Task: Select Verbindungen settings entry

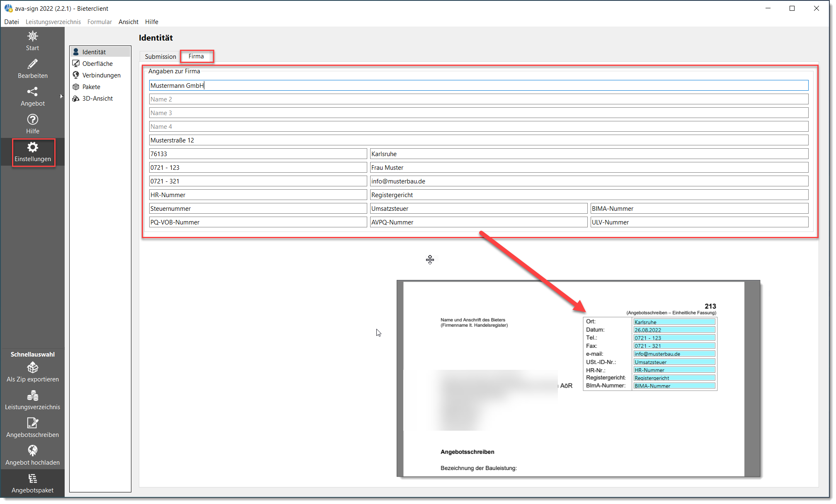Action: (100, 75)
